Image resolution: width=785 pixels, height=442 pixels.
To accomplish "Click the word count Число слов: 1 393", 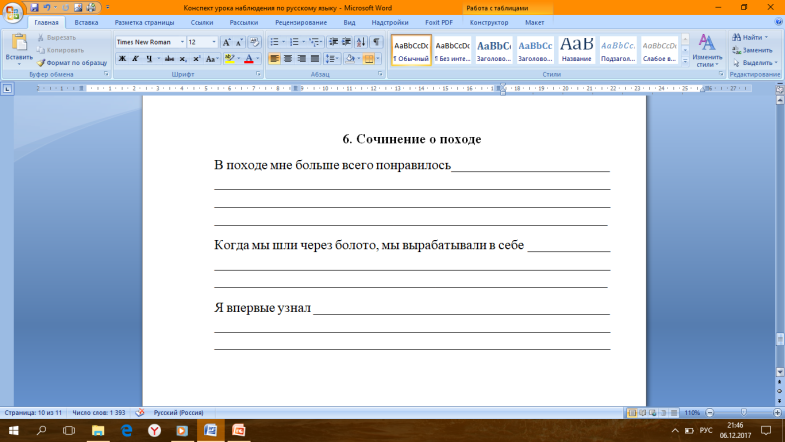I will click(x=99, y=413).
